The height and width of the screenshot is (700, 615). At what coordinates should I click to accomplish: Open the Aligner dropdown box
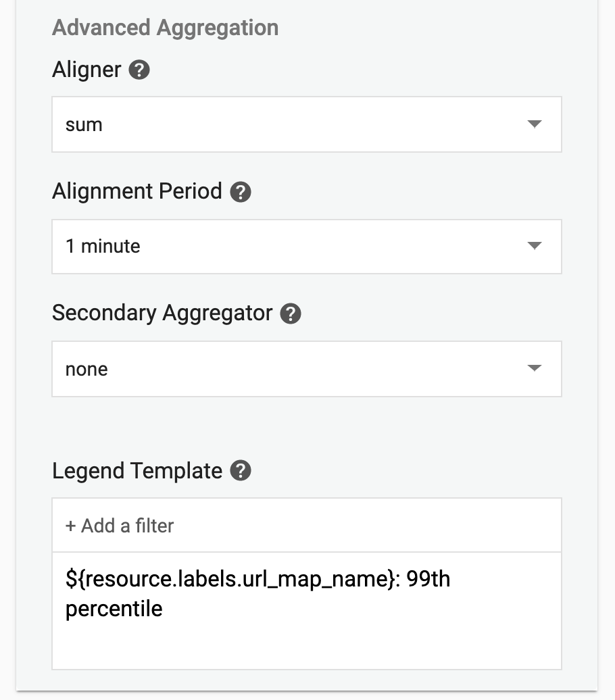coord(306,124)
